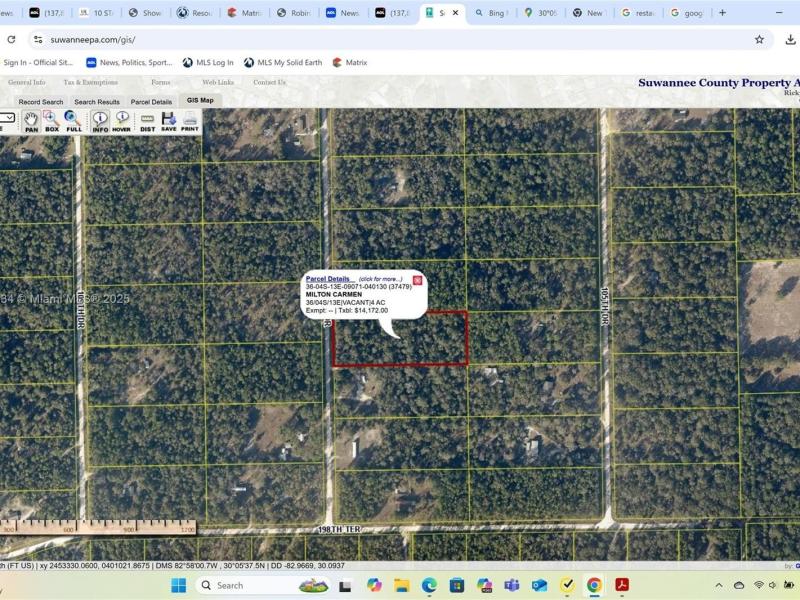Open the Parcel Details link in popup

(330, 279)
